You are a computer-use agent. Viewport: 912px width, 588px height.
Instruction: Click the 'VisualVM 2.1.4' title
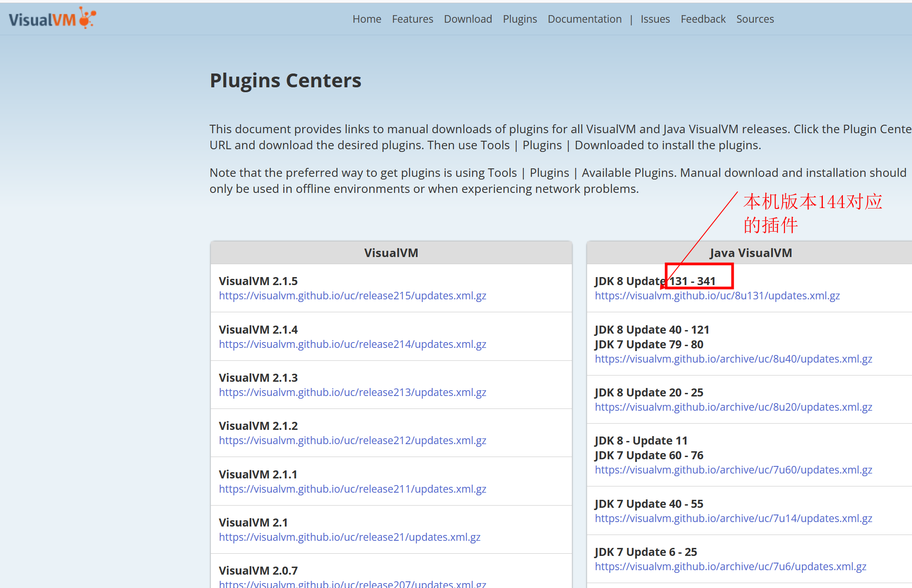258,330
